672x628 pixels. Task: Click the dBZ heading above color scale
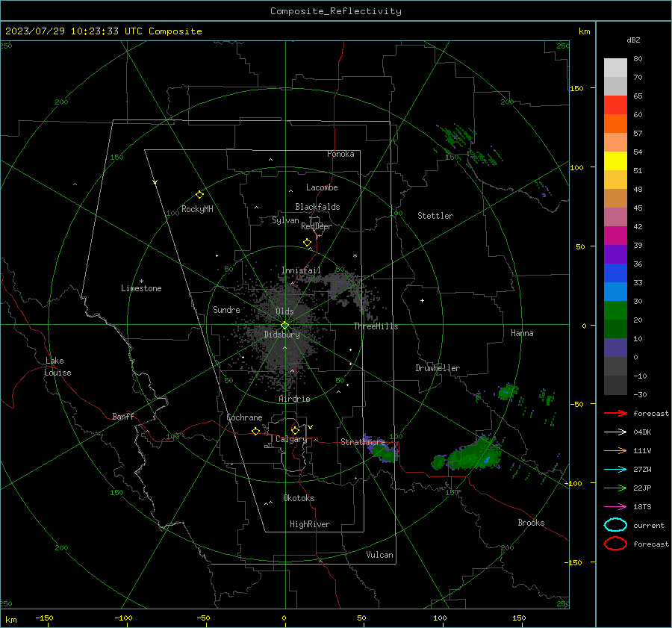pos(633,40)
